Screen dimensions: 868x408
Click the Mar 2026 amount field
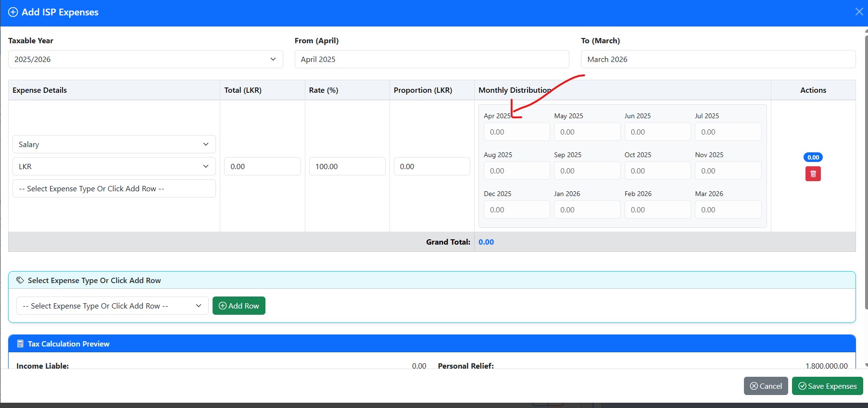pos(728,210)
